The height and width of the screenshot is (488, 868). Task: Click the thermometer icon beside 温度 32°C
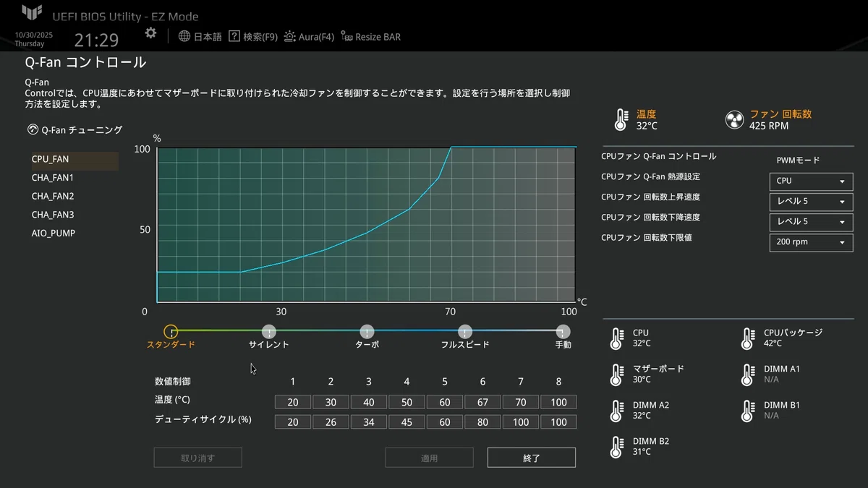621,120
